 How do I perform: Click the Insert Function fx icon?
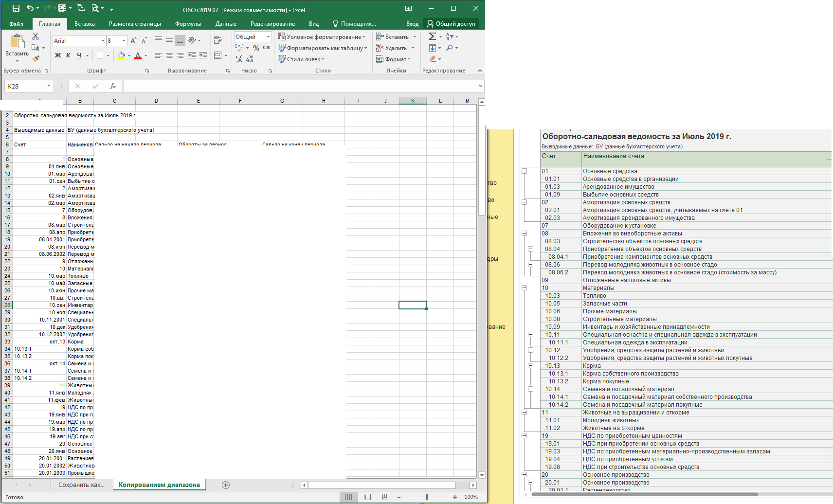[x=113, y=86]
